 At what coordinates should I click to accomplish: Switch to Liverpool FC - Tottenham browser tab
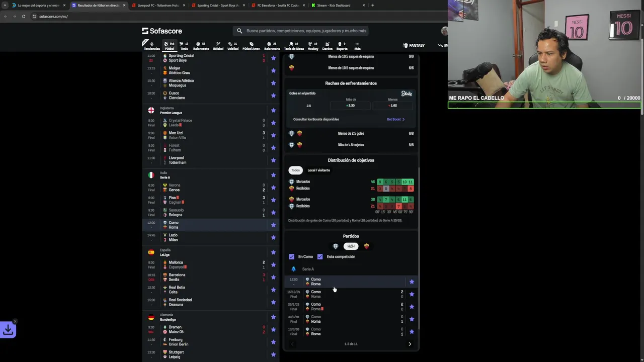[x=158, y=5]
